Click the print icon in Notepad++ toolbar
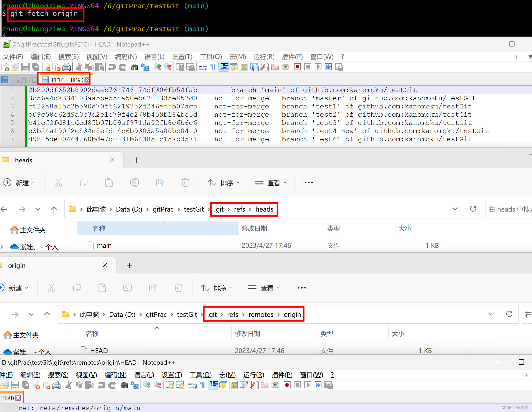Screen dimensions: 532x412 click(67, 67)
